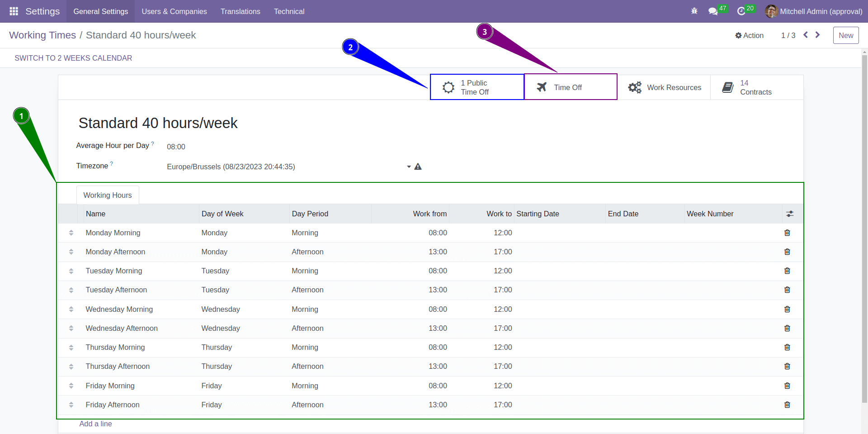Open the Action dropdown menu
The height and width of the screenshot is (434, 868).
[x=749, y=35]
